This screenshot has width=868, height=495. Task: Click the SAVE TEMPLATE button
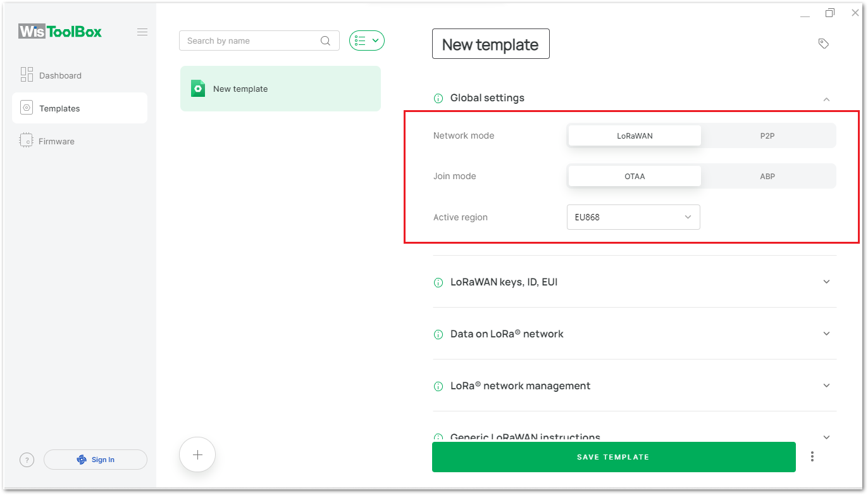pos(614,457)
